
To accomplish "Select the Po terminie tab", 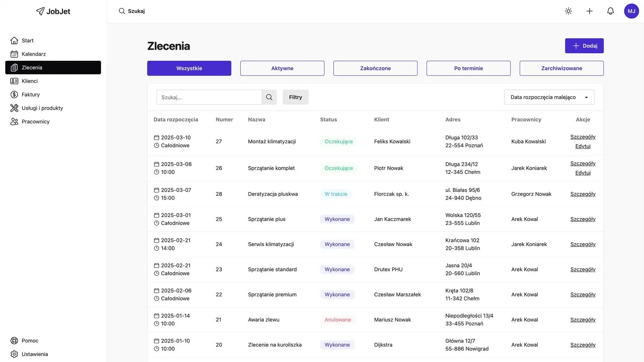I will 468,68.
